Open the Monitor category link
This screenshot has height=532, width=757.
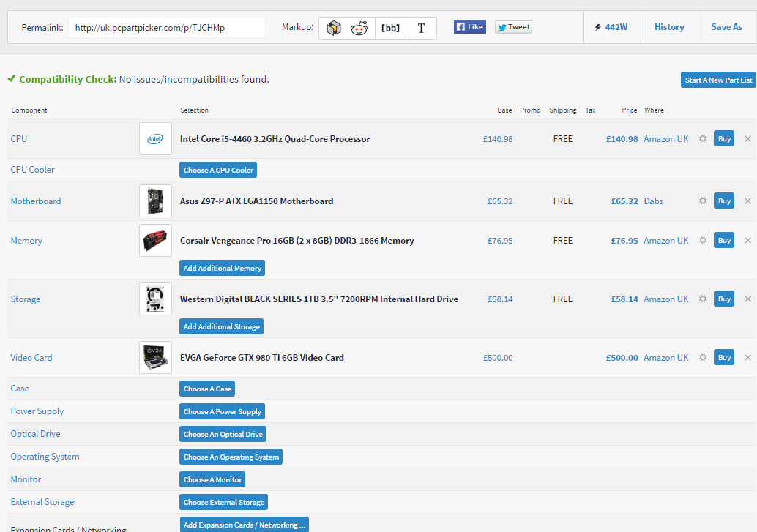pyautogui.click(x=26, y=479)
